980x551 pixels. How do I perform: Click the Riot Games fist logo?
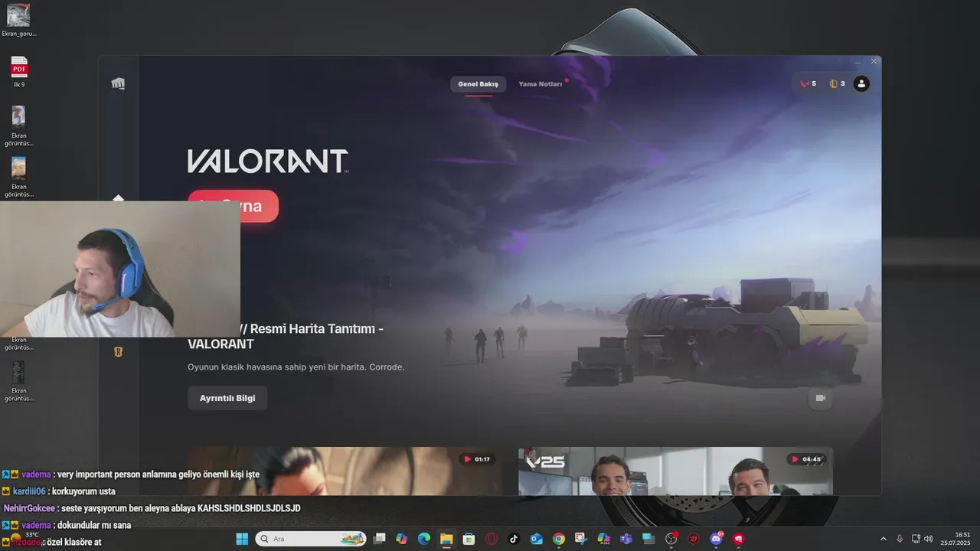118,83
